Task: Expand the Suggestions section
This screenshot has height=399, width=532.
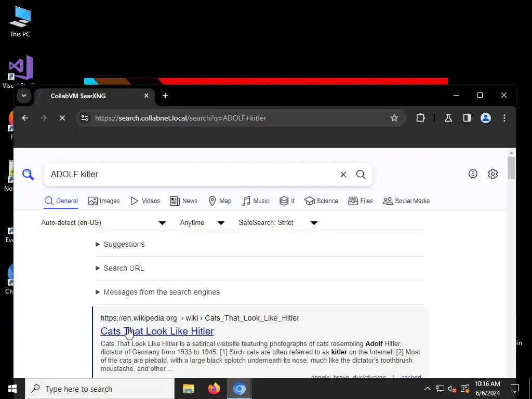Action: coord(120,244)
